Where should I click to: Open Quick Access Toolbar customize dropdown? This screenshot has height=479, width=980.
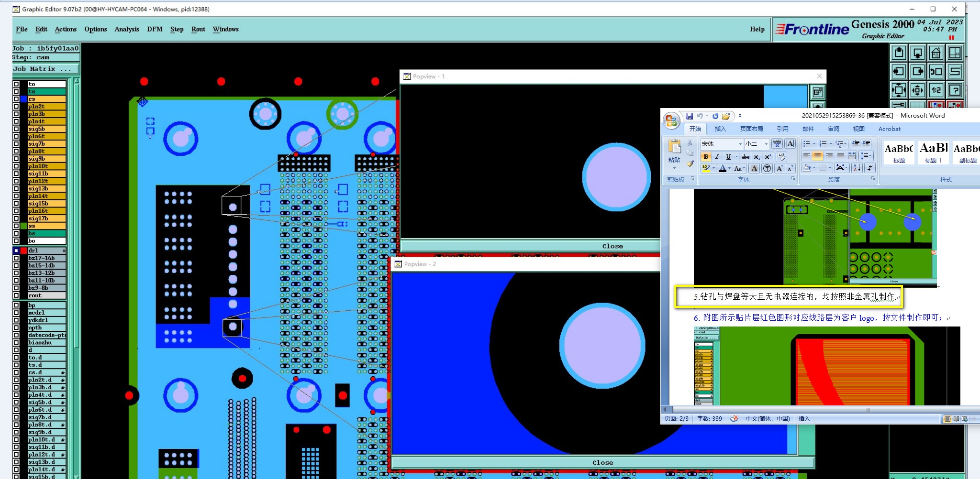(740, 116)
